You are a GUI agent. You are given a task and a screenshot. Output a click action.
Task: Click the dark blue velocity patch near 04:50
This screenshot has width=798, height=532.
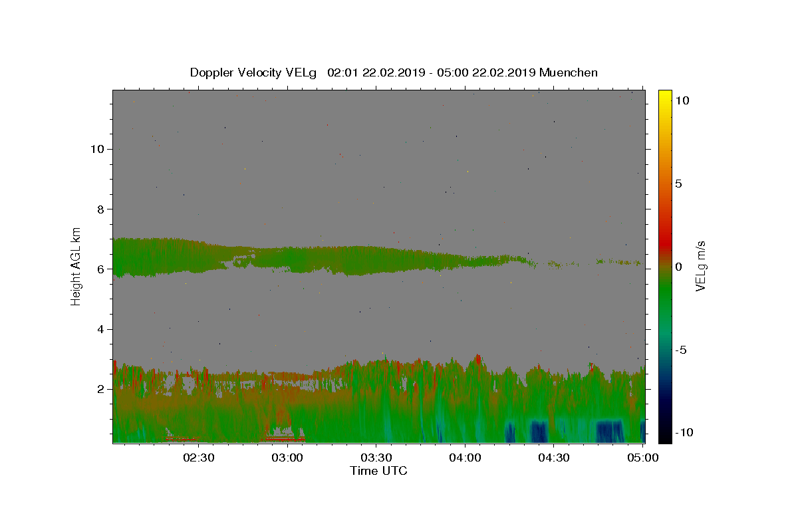coord(609,431)
